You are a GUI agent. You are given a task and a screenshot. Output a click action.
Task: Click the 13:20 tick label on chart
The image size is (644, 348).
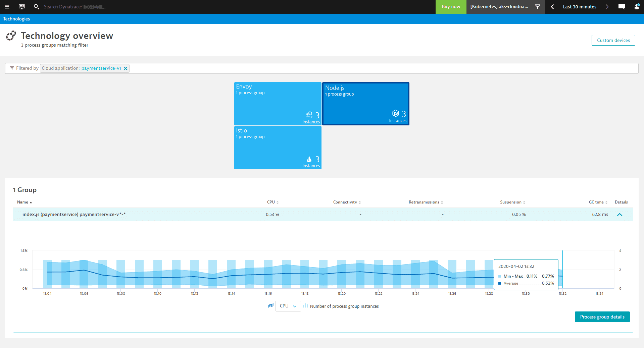point(342,294)
